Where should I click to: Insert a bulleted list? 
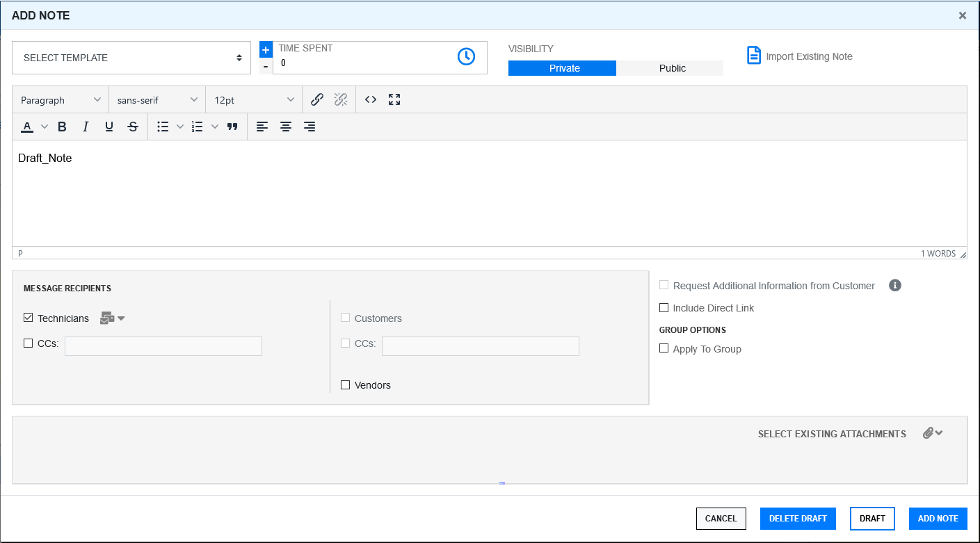[163, 127]
